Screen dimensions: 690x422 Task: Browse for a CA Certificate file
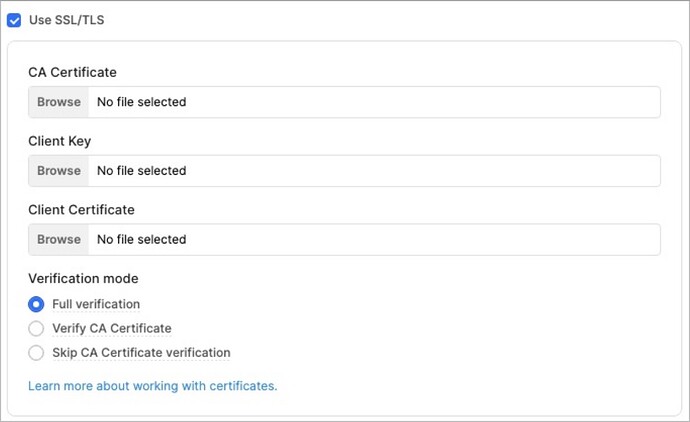(59, 102)
